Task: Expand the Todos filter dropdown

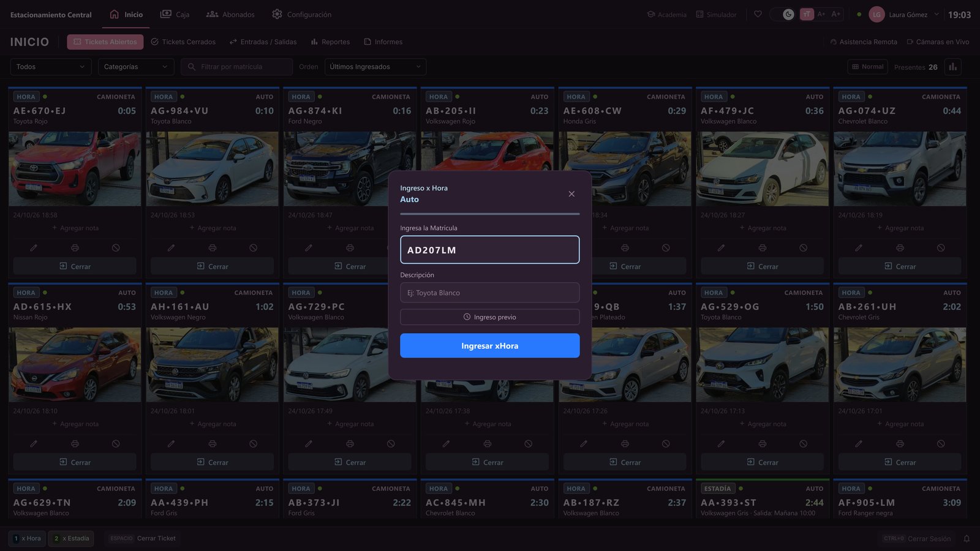Action: point(51,67)
